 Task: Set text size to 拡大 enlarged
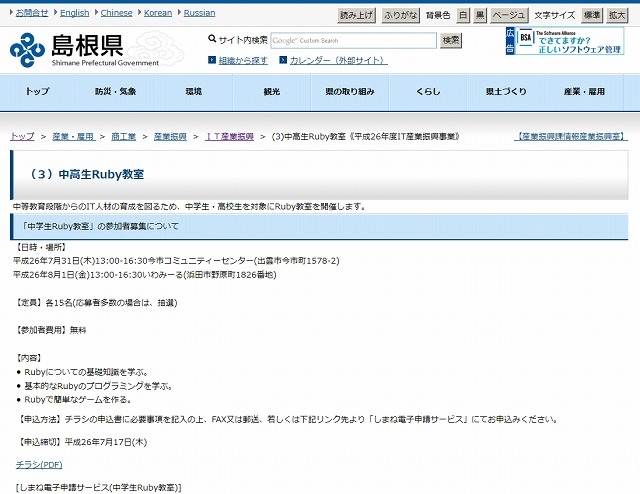pyautogui.click(x=617, y=16)
